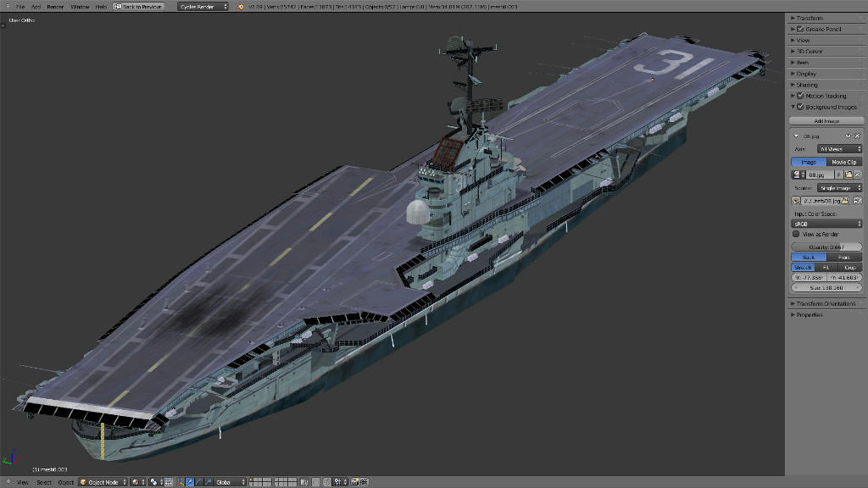The width and height of the screenshot is (868, 488).
Task: Toggle the 3D manipulator widget icon
Action: coord(179,482)
